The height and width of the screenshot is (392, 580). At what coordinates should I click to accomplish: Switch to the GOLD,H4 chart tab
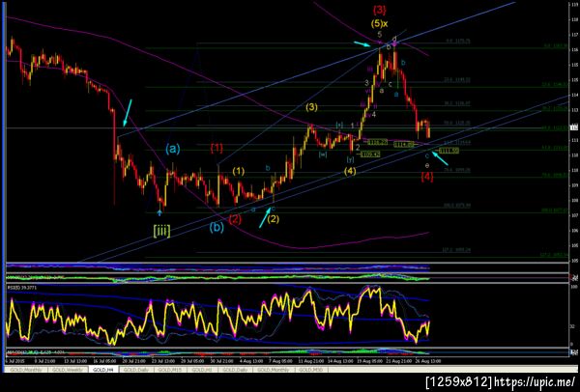tap(103, 370)
